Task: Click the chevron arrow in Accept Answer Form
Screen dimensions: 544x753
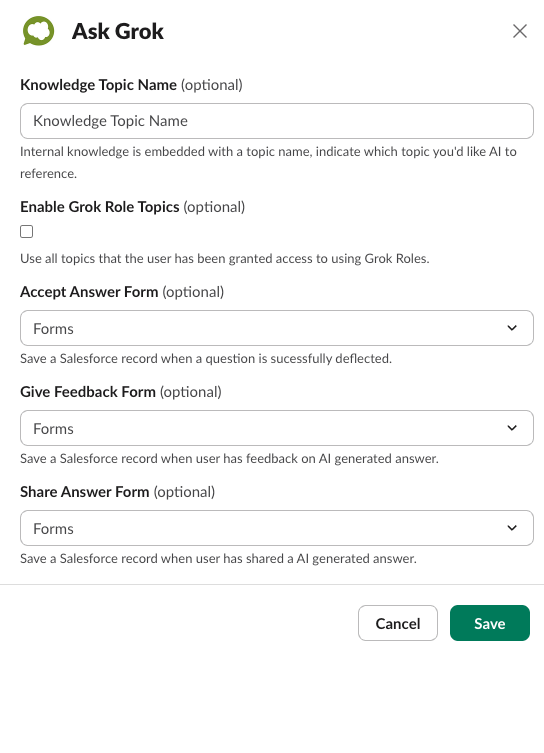Action: click(512, 328)
